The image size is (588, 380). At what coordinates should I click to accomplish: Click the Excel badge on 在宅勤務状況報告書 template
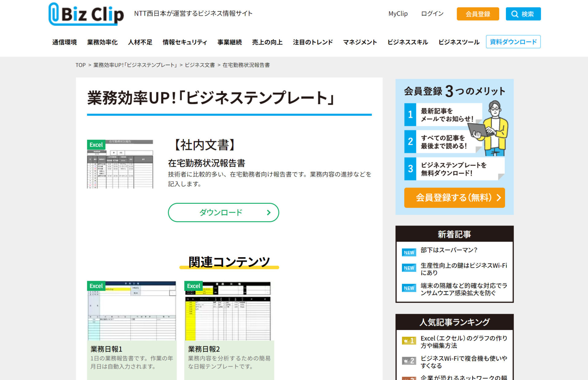[x=96, y=145]
